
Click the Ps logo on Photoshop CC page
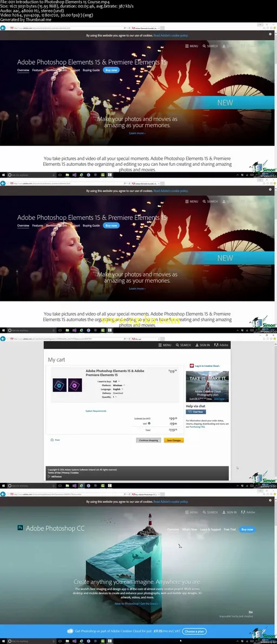[x=20, y=528]
